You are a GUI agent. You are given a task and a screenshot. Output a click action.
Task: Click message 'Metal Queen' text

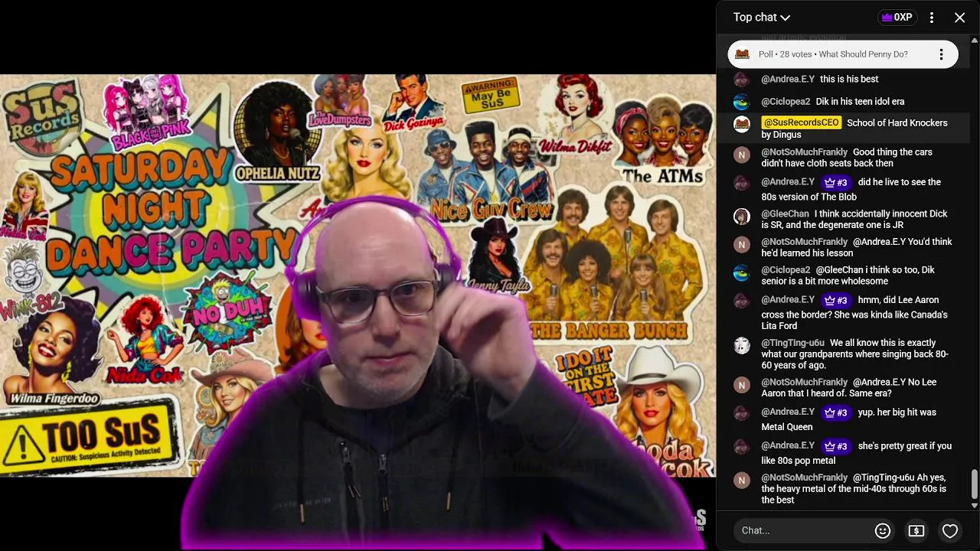[786, 427]
